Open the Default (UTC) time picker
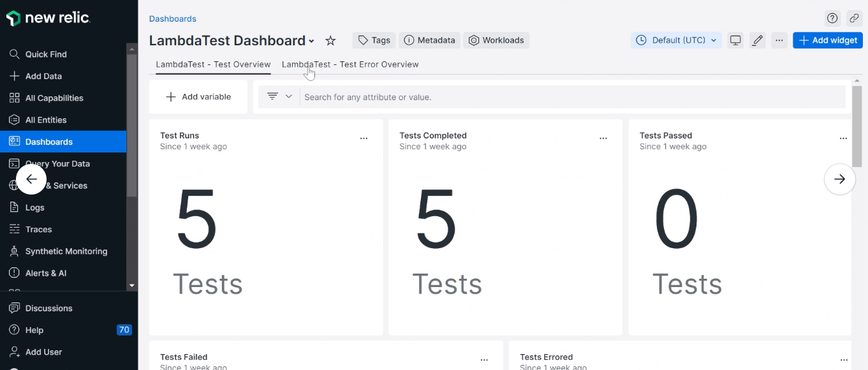Screen dimensions: 868x370 (676, 40)
